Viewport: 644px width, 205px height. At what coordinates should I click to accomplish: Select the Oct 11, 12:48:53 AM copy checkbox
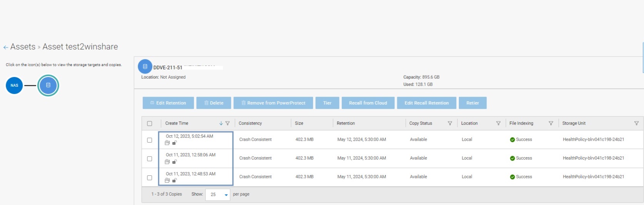150,178
